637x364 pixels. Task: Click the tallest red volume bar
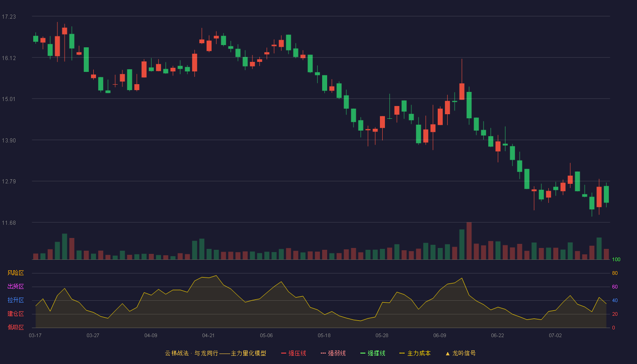point(469,241)
